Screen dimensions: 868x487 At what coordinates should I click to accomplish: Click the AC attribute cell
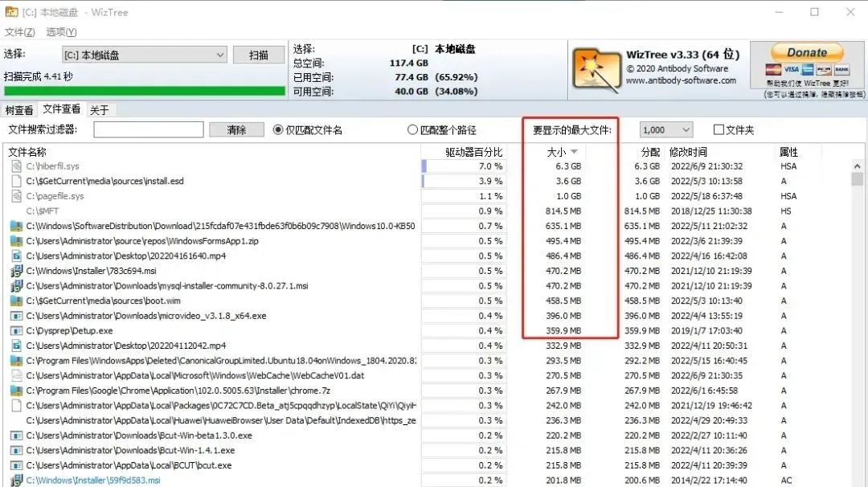tap(786, 481)
